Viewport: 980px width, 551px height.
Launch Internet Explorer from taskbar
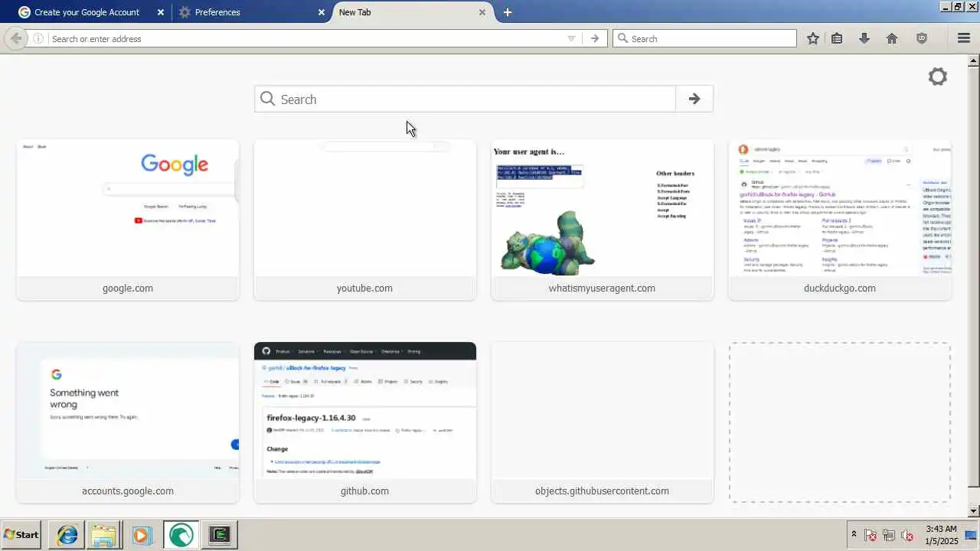click(67, 535)
